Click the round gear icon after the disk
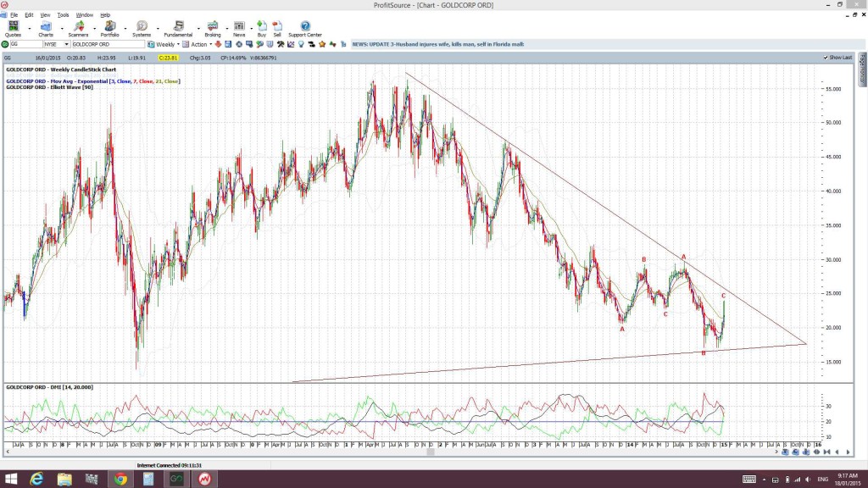The height and width of the screenshot is (488, 868). [239, 44]
